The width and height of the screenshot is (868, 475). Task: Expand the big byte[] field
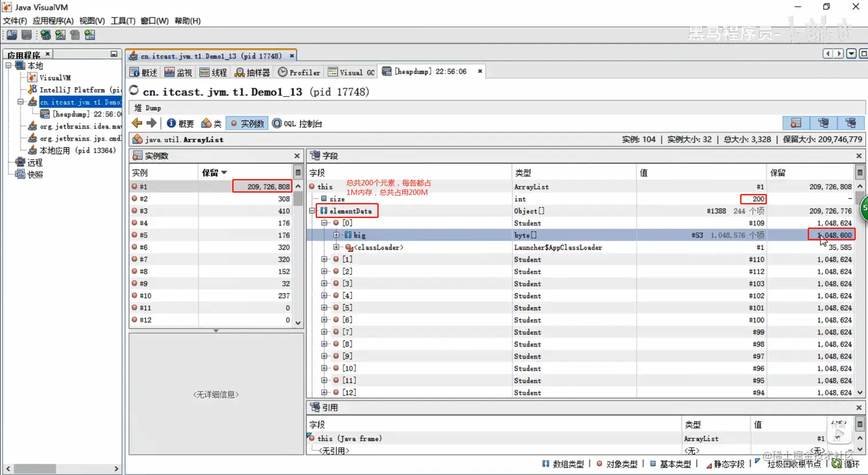(x=336, y=235)
